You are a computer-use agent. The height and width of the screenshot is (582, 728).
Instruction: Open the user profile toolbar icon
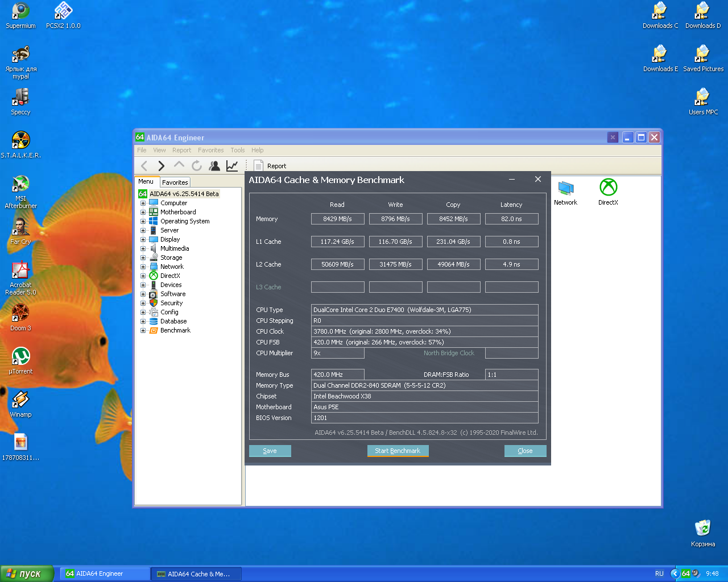tap(214, 165)
